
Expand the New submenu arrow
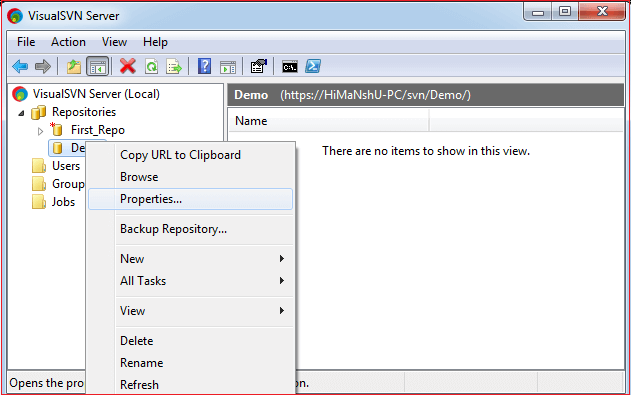(282, 259)
